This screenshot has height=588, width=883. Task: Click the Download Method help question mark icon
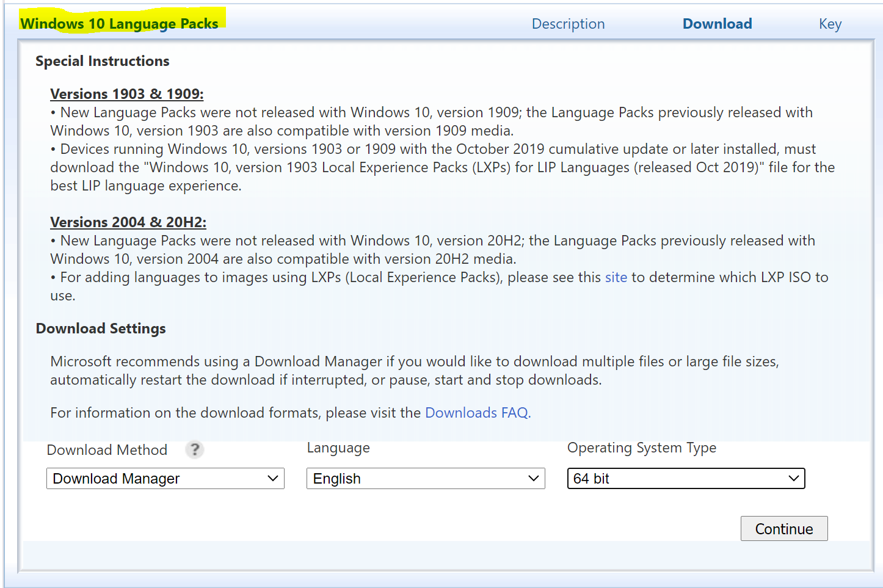tap(194, 450)
